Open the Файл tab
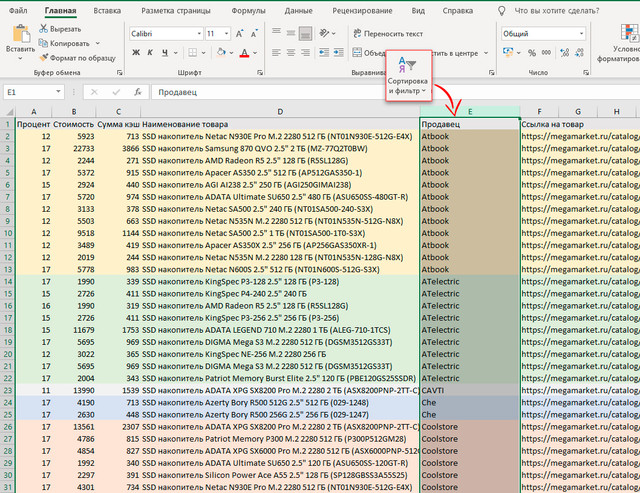The width and height of the screenshot is (640, 493). coord(18,11)
